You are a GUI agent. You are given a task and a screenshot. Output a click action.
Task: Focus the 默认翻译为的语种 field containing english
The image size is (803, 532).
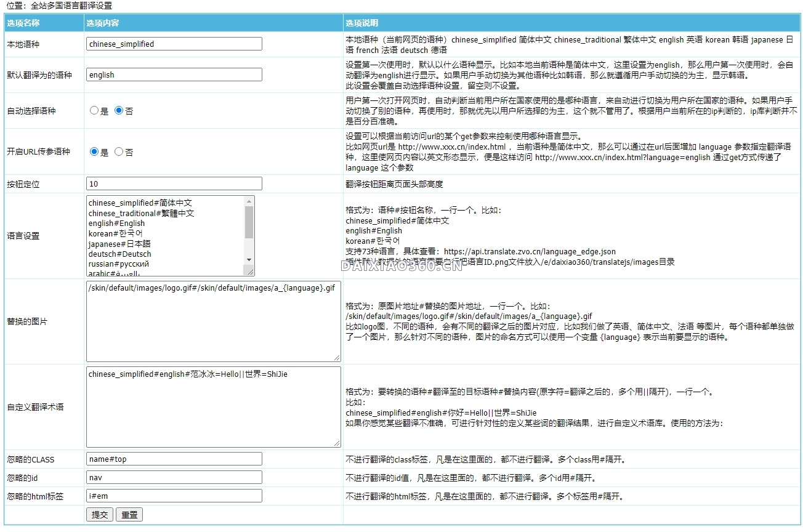click(174, 75)
